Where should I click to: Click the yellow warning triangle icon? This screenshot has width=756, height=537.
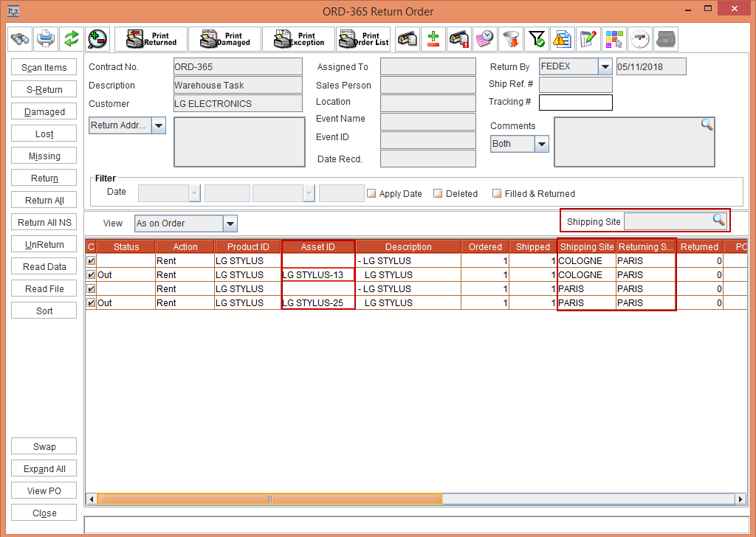click(562, 38)
